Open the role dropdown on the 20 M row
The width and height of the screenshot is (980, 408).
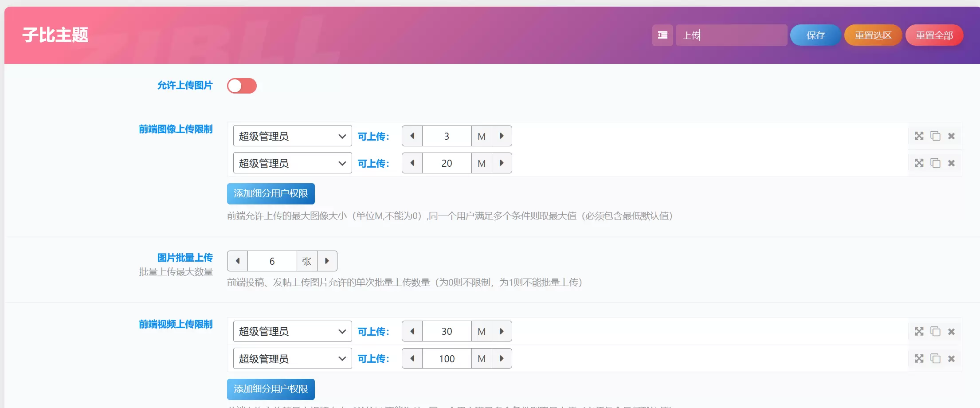tap(293, 163)
